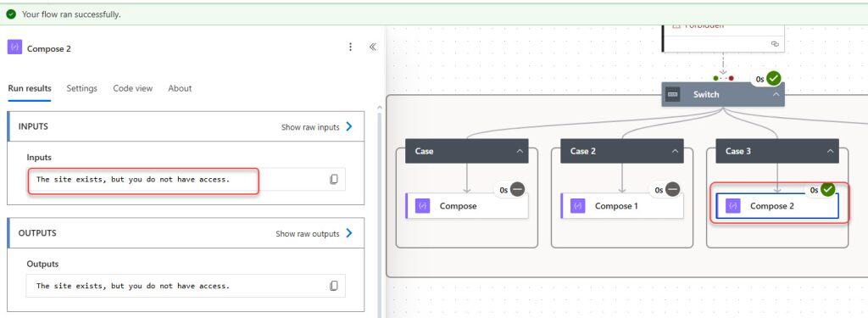Open the Code view tab
The width and height of the screenshot is (868, 318).
pyautogui.click(x=133, y=88)
